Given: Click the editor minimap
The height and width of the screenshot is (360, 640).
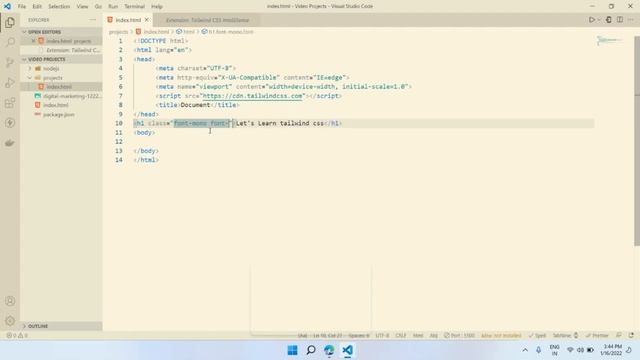Looking at the screenshot, I should 610,40.
